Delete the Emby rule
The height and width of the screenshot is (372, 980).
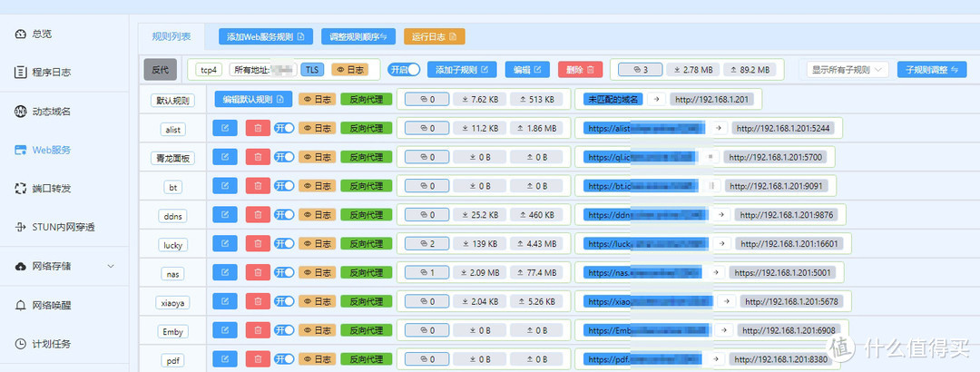(258, 330)
